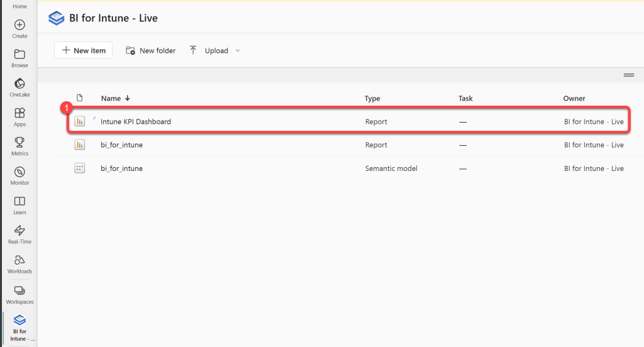Click the panel resize handle at right
The image size is (644, 347).
click(x=628, y=75)
